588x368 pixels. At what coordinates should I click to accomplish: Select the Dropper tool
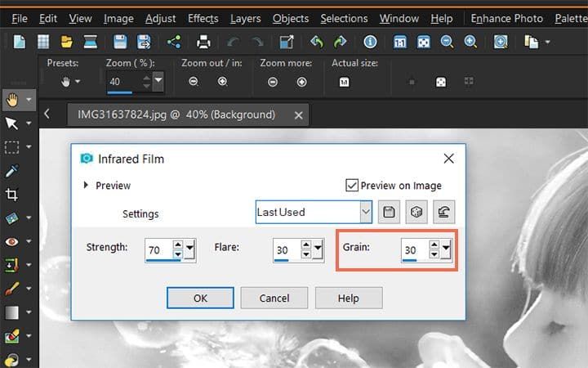[x=11, y=171]
